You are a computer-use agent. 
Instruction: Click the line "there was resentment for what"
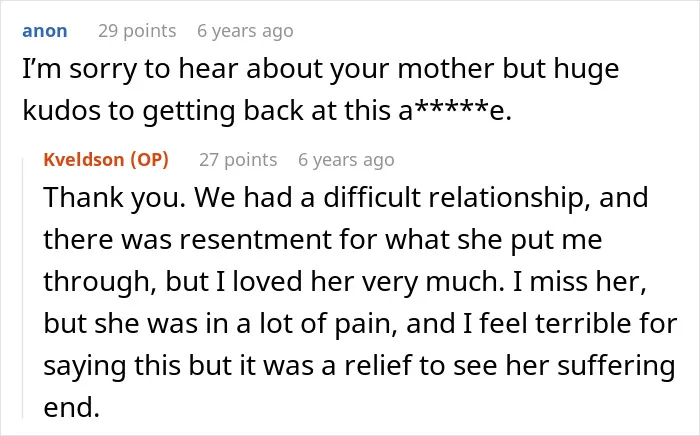click(x=323, y=240)
